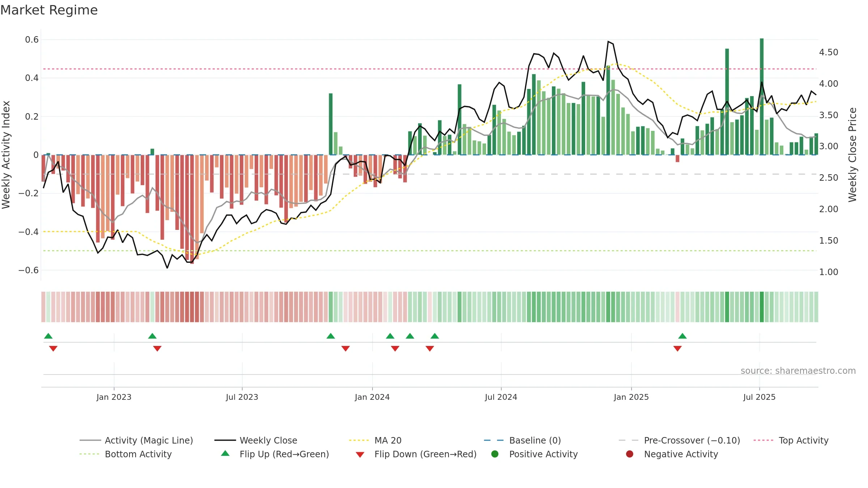Click the pink dotted Top Activity legend swatch
This screenshot has width=868, height=488.
[763, 440]
